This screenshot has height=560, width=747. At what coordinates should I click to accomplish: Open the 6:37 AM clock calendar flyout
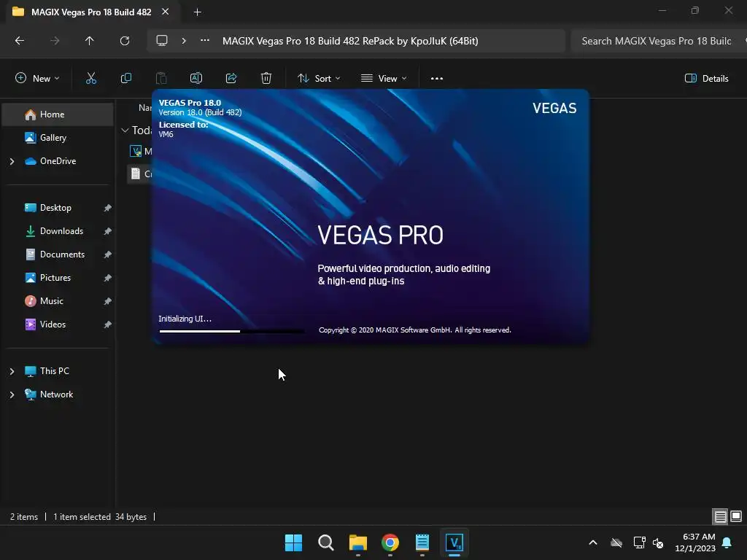click(x=695, y=542)
